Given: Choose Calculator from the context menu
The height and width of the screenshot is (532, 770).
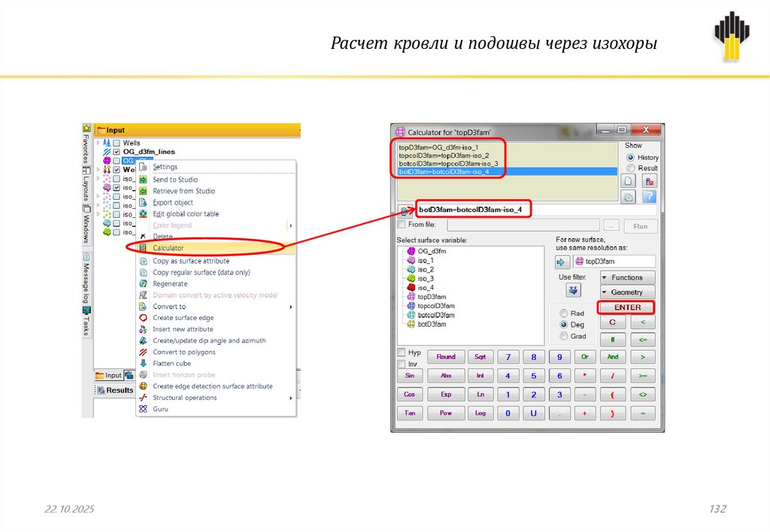Looking at the screenshot, I should click(216, 248).
